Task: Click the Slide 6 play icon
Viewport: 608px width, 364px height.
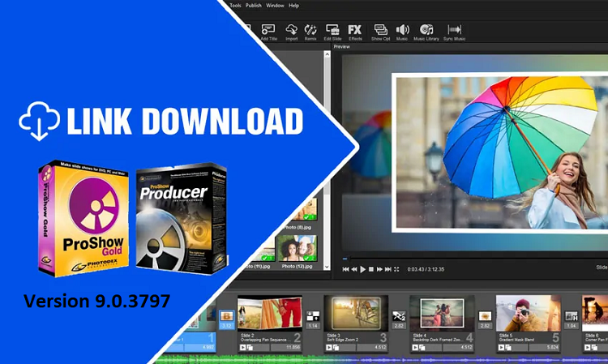Action: pos(587,348)
